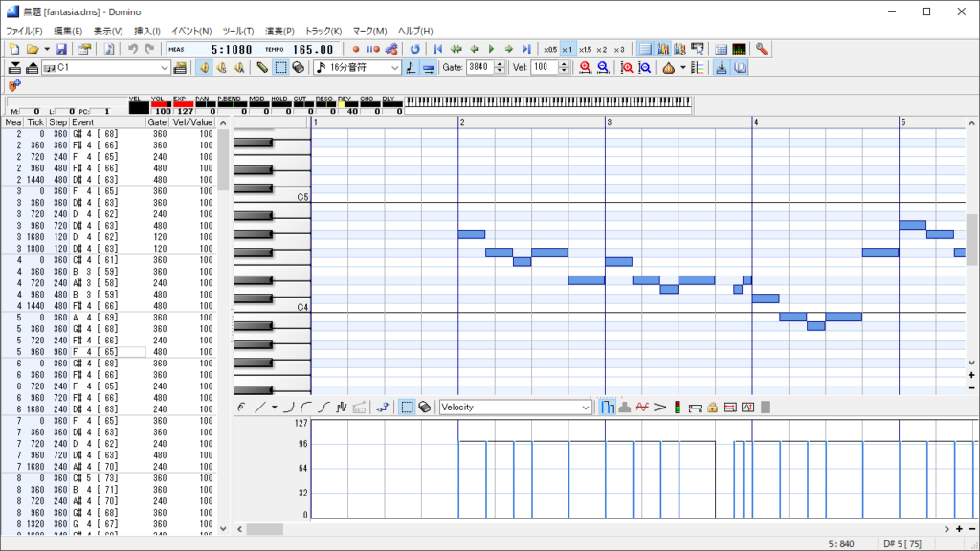This screenshot has width=980, height=551.
Task: Click the Gate value input field
Action: (x=479, y=68)
